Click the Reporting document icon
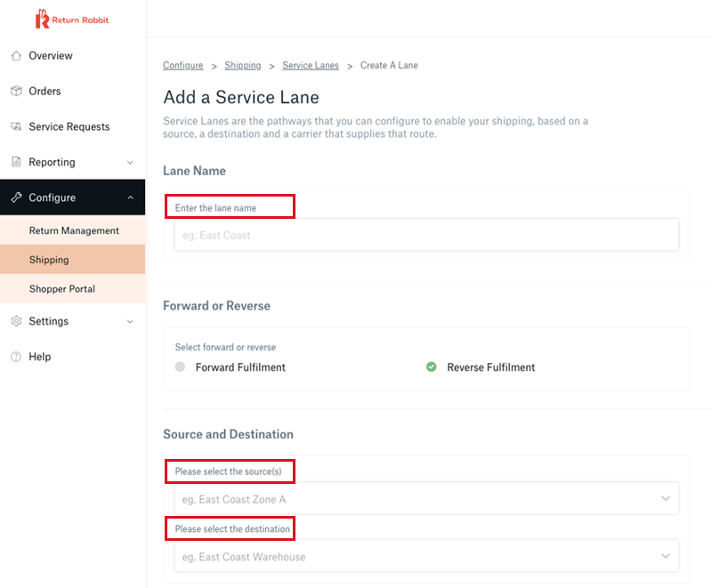712x588 pixels. point(19,162)
